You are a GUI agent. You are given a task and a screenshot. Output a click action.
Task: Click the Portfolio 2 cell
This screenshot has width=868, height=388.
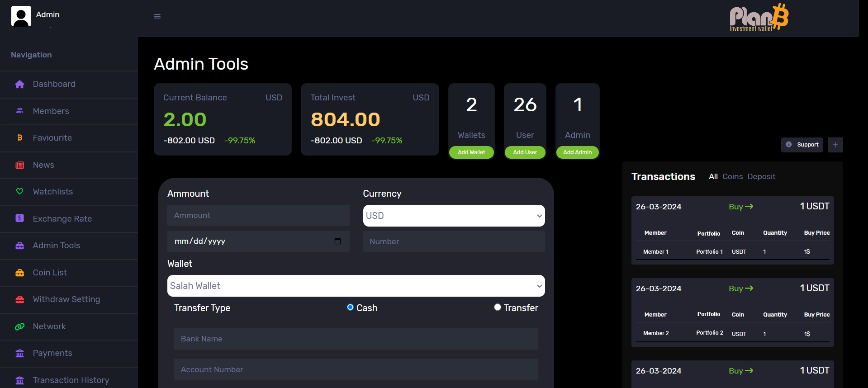710,333
